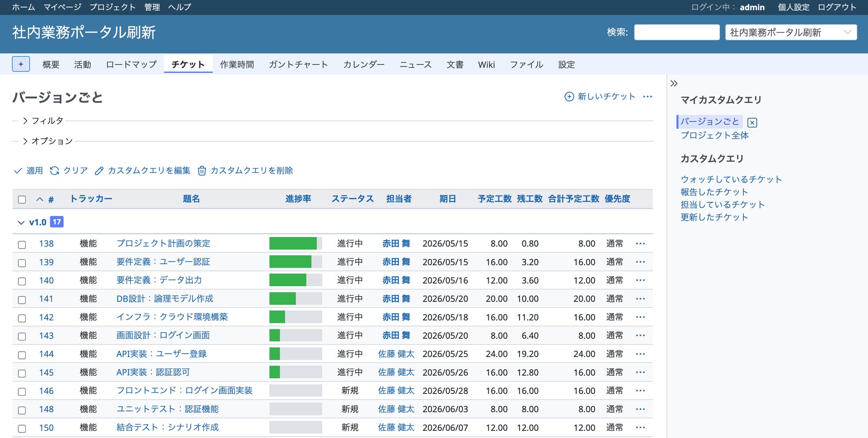The height and width of the screenshot is (438, 868).
Task: Open actions menu for ticket 143
Action: (x=641, y=336)
